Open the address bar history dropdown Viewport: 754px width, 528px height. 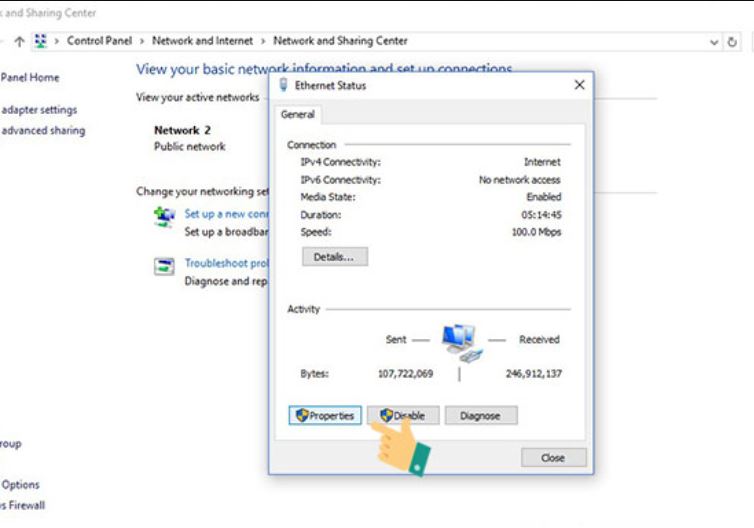[714, 42]
